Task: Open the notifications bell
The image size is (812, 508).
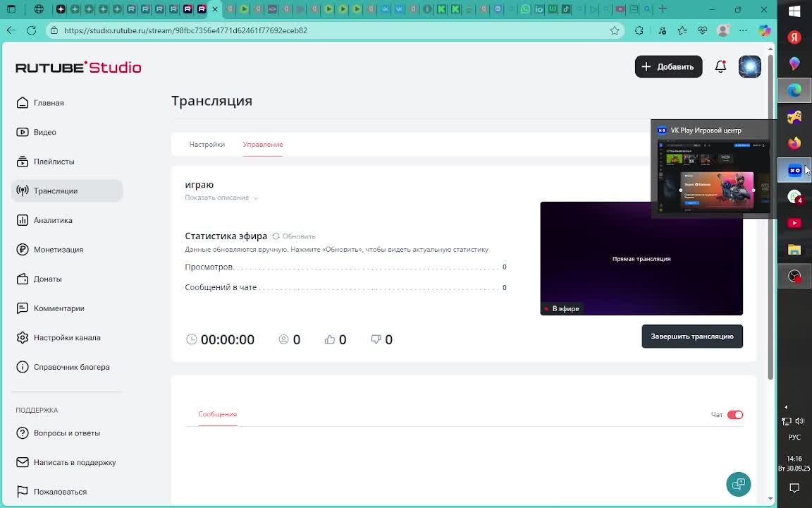Action: (x=720, y=66)
